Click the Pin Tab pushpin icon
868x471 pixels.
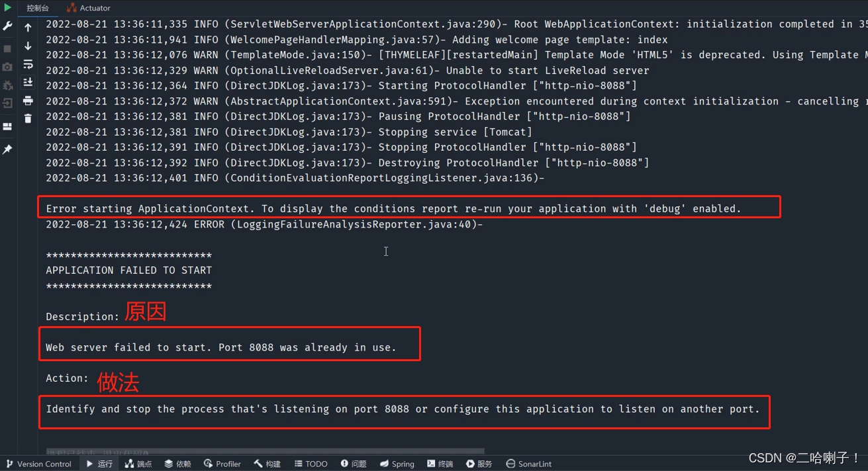[x=7, y=150]
